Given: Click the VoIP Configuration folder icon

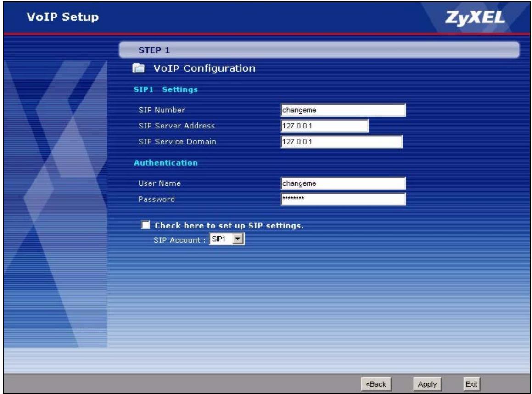Looking at the screenshot, I should [138, 68].
